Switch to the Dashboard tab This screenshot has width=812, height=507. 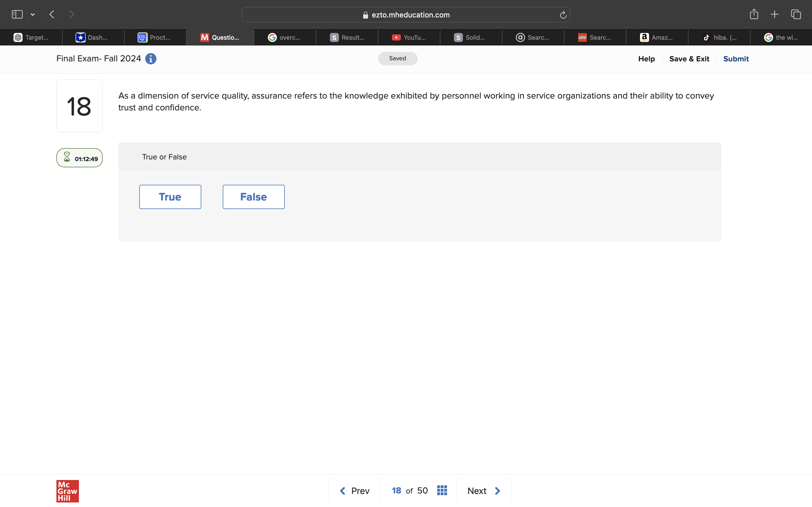(93, 37)
